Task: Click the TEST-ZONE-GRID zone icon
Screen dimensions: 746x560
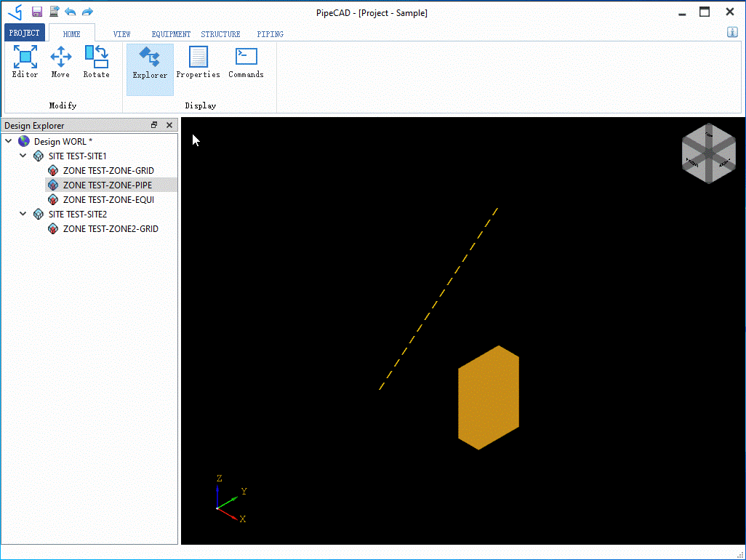Action: click(x=53, y=170)
